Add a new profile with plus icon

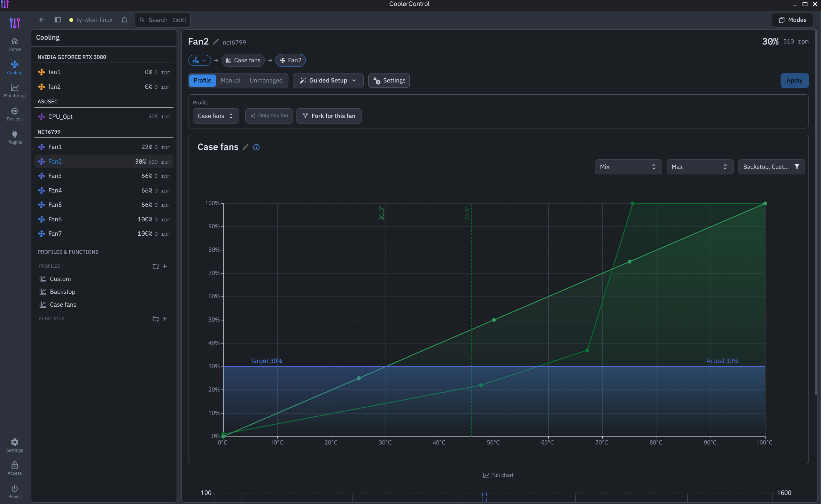165,266
